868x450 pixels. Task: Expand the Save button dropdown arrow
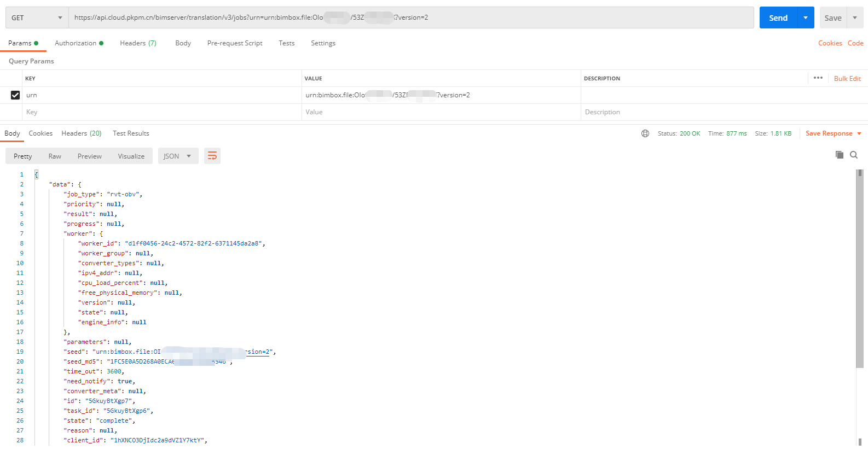[855, 17]
